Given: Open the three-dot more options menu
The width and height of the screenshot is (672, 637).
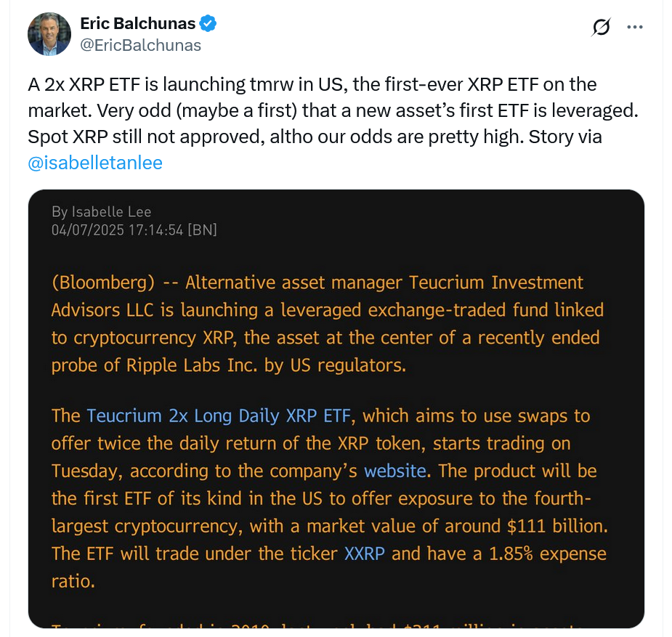Looking at the screenshot, I should tap(635, 28).
